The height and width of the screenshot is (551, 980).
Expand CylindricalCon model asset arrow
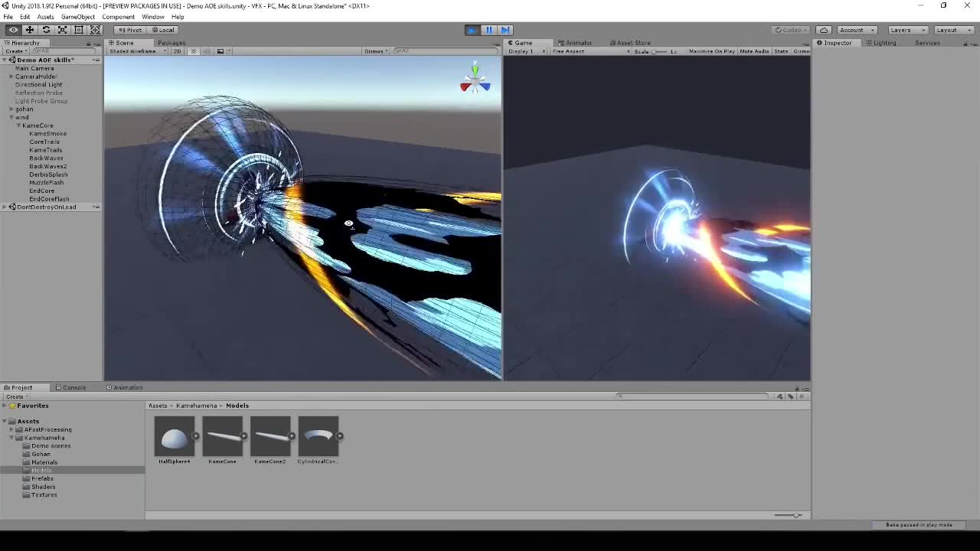point(340,436)
